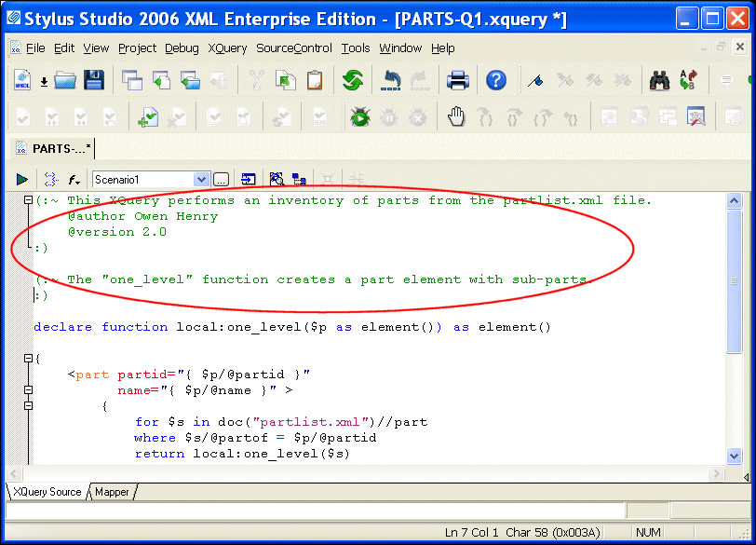
Task: Run the XQuery with the green play arrow
Action: pyautogui.click(x=21, y=179)
